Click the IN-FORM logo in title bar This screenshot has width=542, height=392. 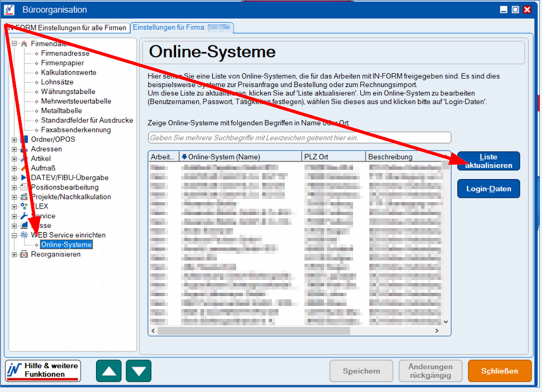click(x=9, y=10)
